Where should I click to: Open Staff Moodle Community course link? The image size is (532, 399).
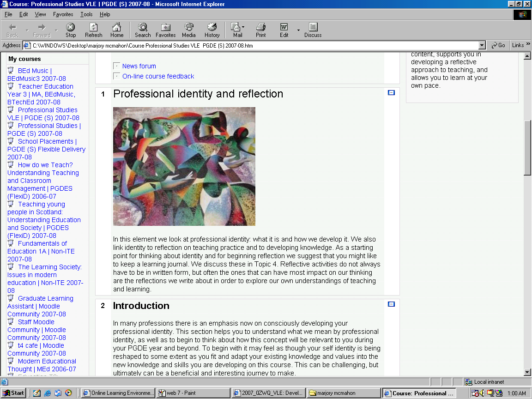click(36, 330)
